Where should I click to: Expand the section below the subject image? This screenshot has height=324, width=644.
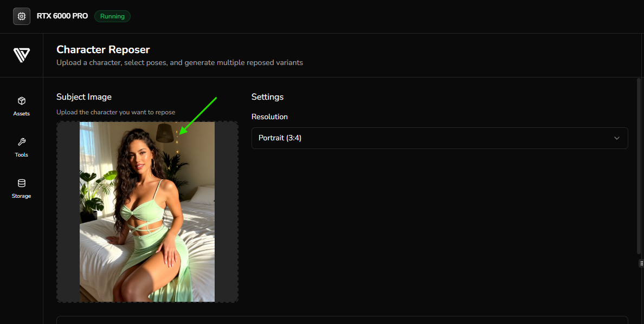342,321
